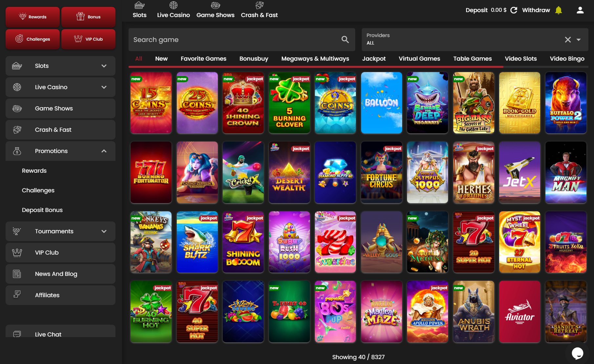The width and height of the screenshot is (594, 364).
Task: Click the balance refresh icon
Action: tap(514, 10)
